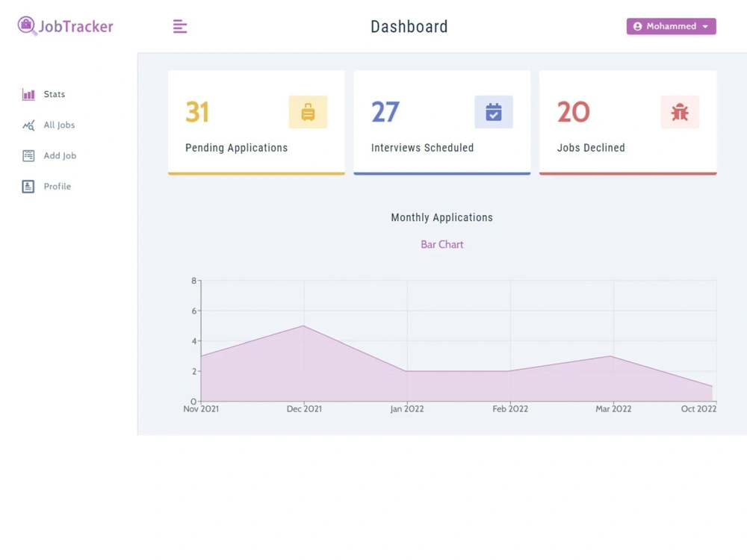The height and width of the screenshot is (560, 747).
Task: Click the Nov 2021 axis label
Action: click(x=201, y=409)
